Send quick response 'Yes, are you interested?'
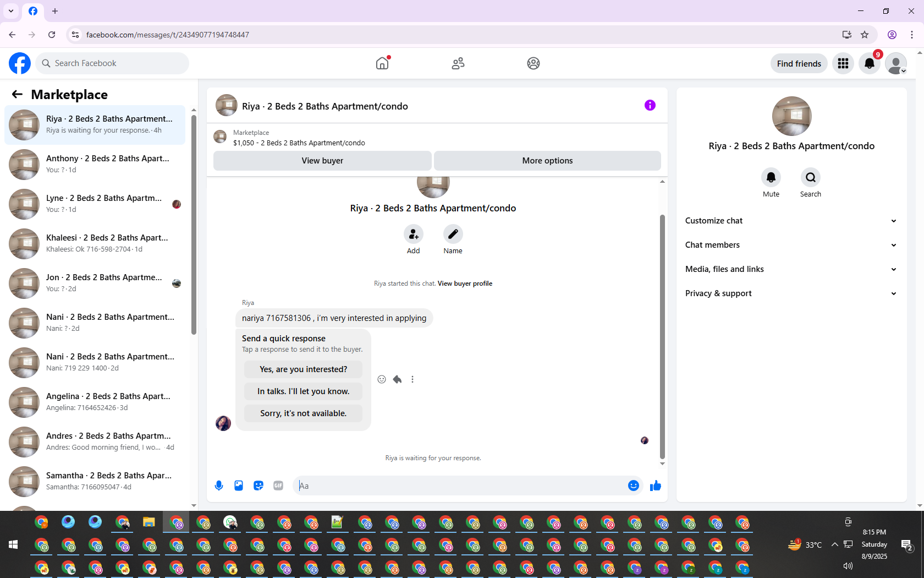The width and height of the screenshot is (924, 578). 304,369
